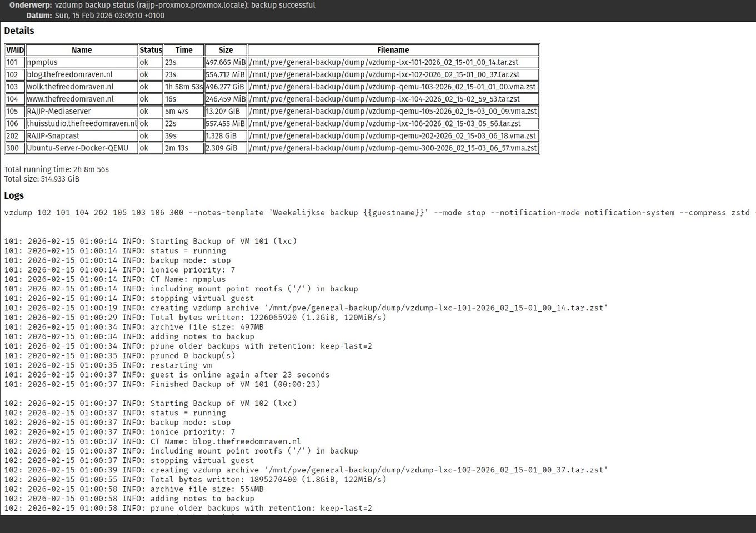Click log line 'archive file size: 554MB'

[134, 489]
